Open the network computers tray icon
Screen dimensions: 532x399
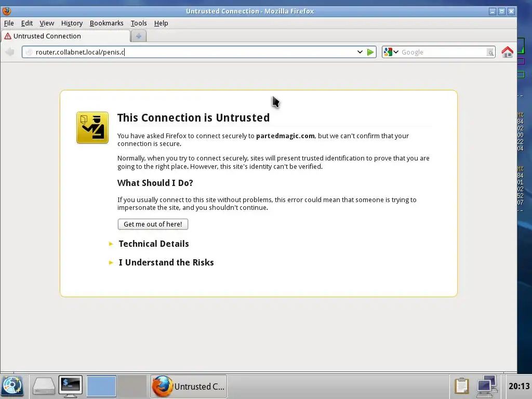pyautogui.click(x=487, y=386)
